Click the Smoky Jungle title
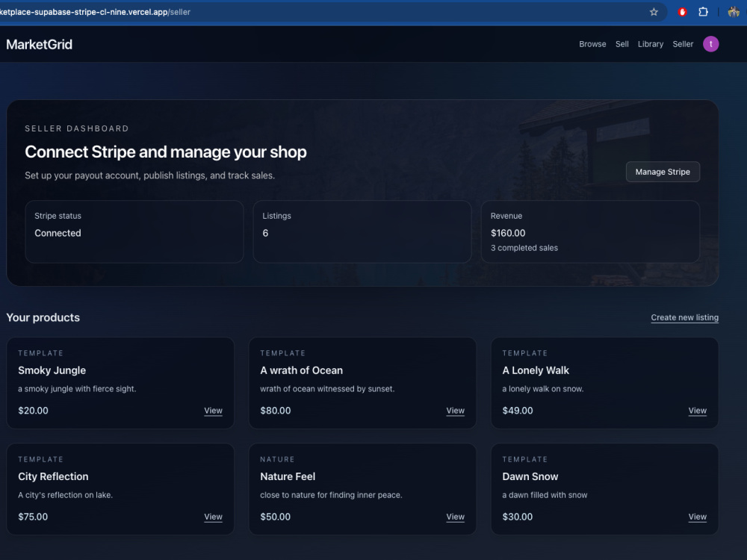 pos(52,370)
